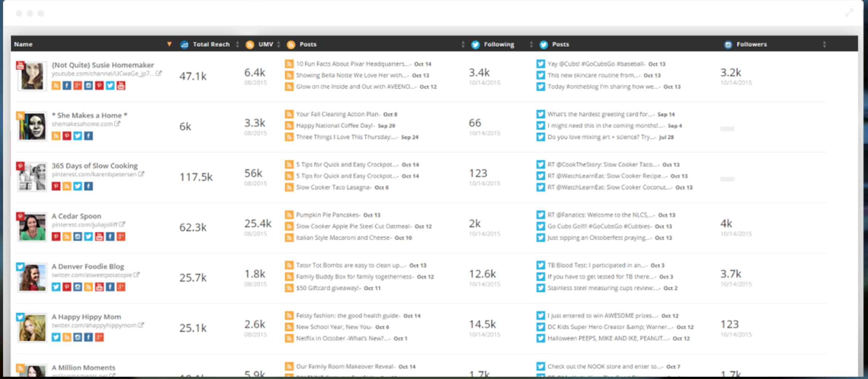Open tweet 'Yay @Cubs! #GoCubsGo #baseball'
This screenshot has height=379, width=868.
pos(596,64)
